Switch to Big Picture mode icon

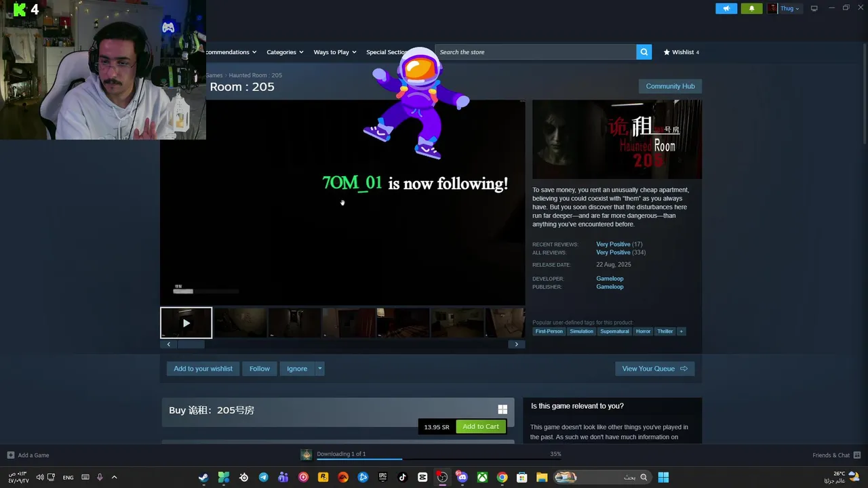pyautogui.click(x=814, y=8)
